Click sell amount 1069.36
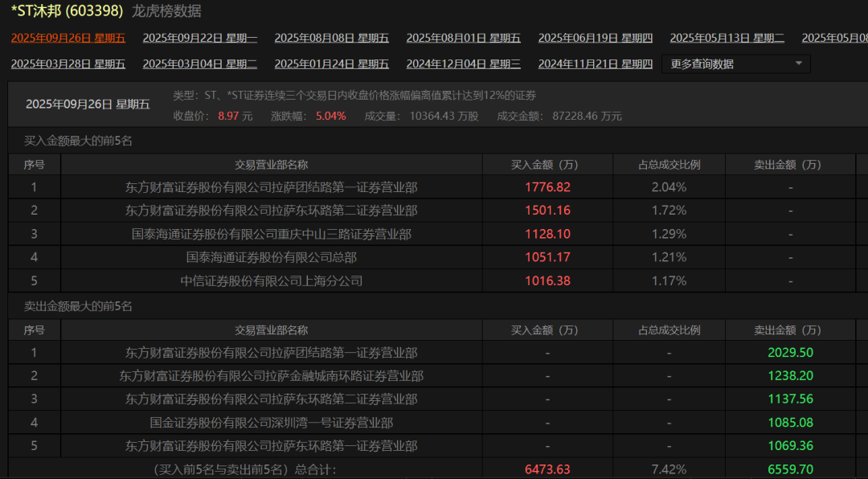Image resolution: width=868 pixels, height=479 pixels. 791,446
